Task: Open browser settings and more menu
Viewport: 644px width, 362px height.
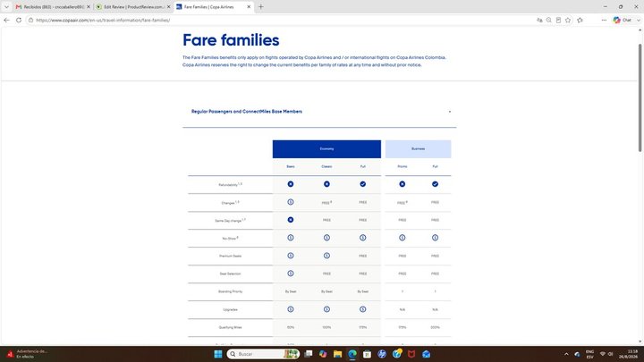Action: [x=604, y=20]
